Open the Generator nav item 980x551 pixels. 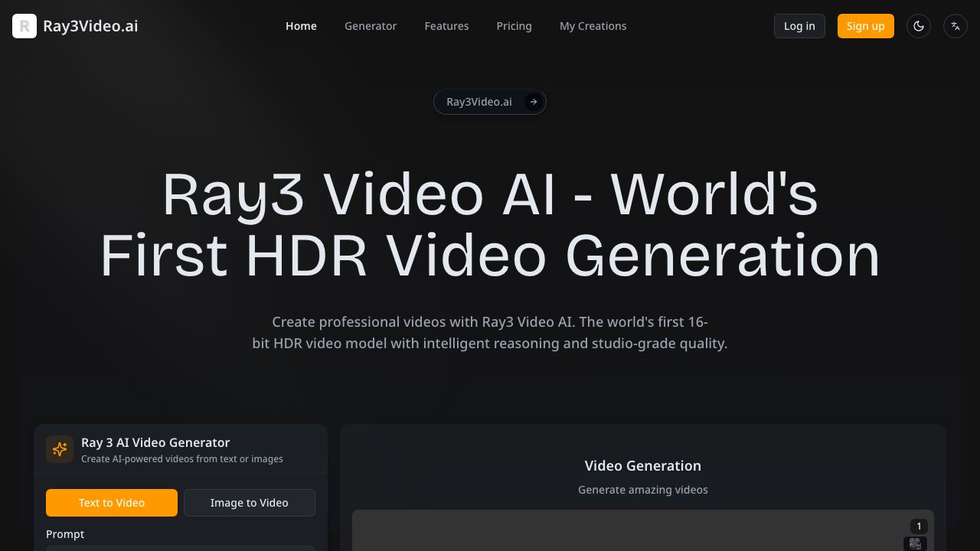pos(371,26)
